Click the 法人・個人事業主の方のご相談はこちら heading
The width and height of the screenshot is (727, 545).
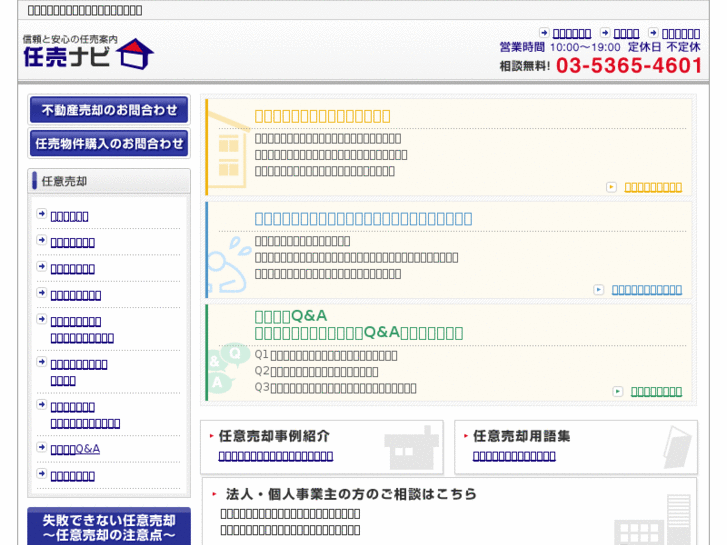(351, 494)
